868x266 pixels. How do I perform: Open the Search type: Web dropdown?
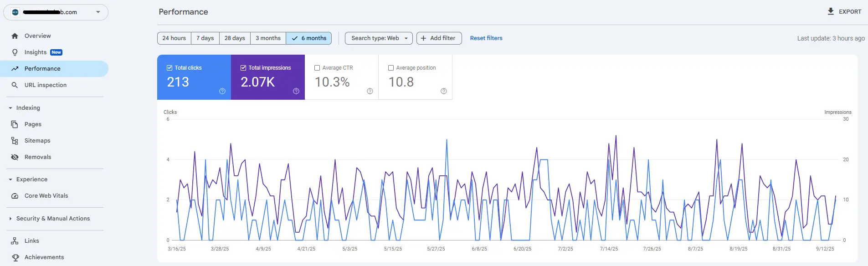379,38
